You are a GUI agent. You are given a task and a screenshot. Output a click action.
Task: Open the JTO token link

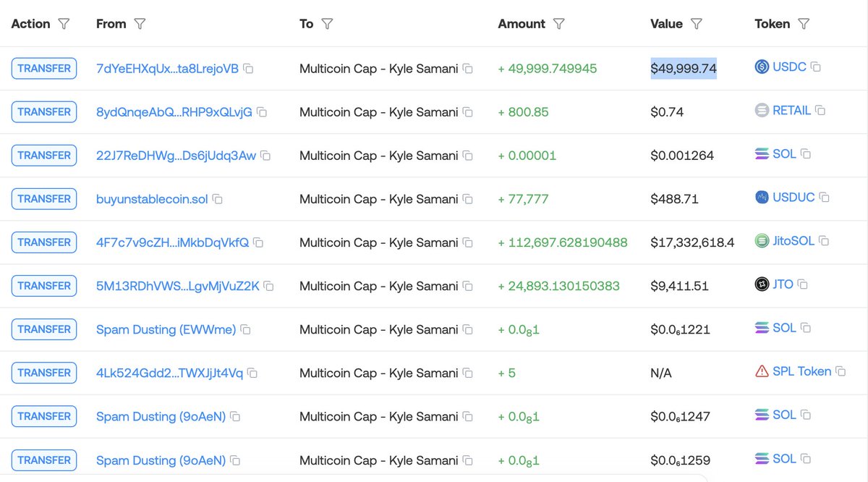[x=783, y=284]
